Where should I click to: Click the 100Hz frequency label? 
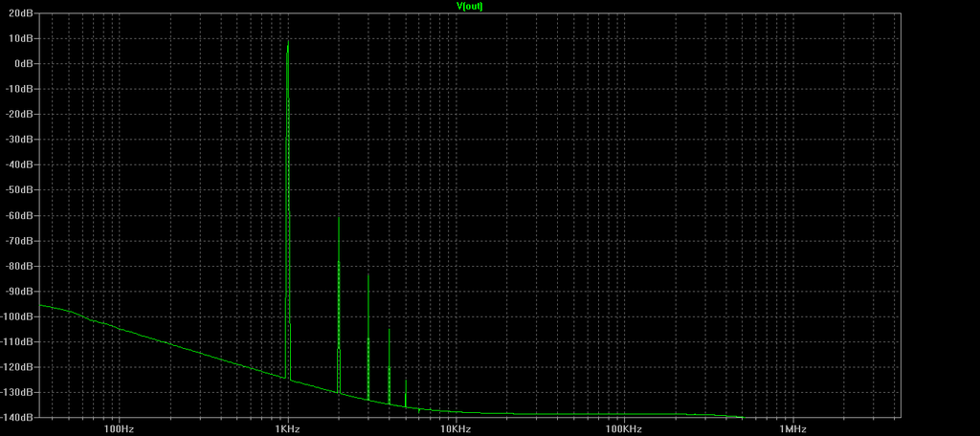pyautogui.click(x=119, y=429)
